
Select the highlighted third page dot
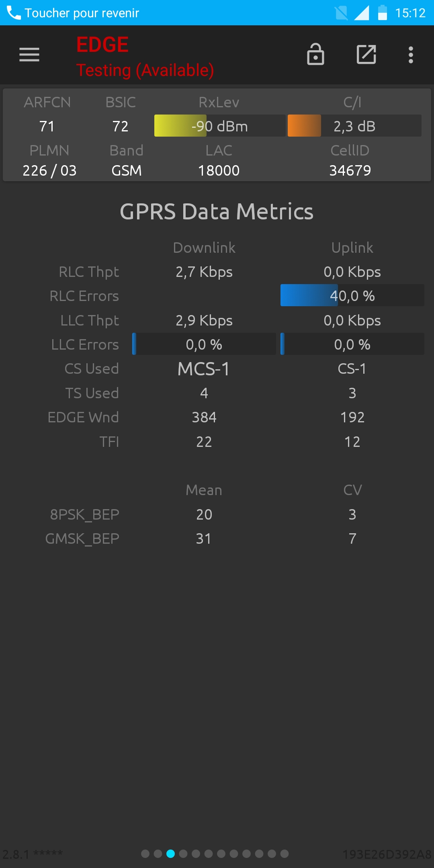point(171,854)
